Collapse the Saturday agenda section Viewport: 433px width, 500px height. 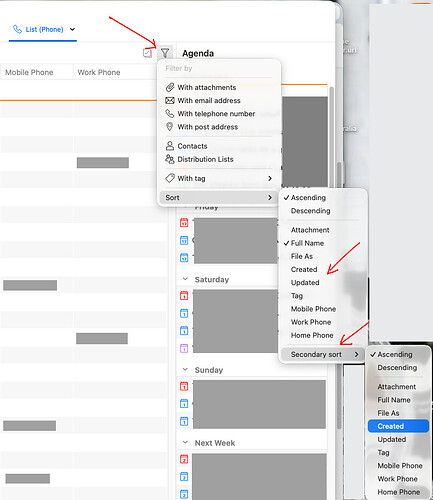tap(185, 279)
